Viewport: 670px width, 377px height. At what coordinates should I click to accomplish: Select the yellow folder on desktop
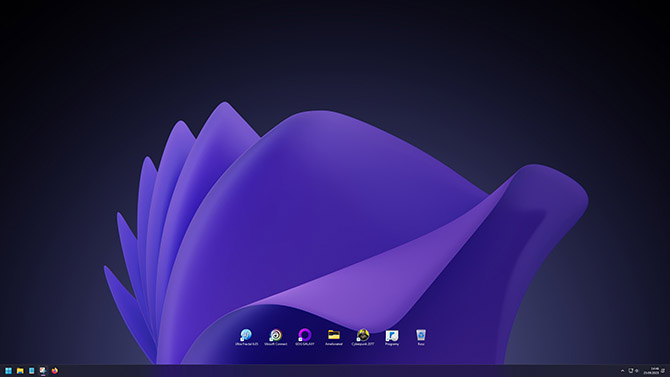(334, 337)
